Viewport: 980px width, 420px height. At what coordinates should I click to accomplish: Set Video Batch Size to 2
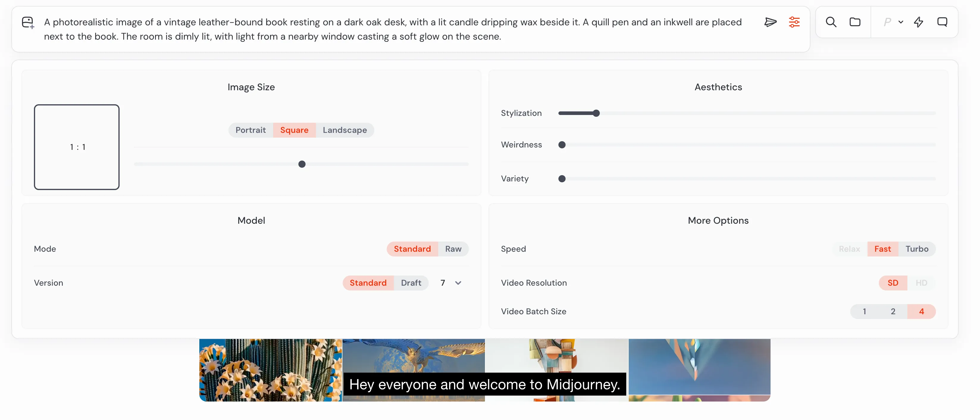(893, 312)
